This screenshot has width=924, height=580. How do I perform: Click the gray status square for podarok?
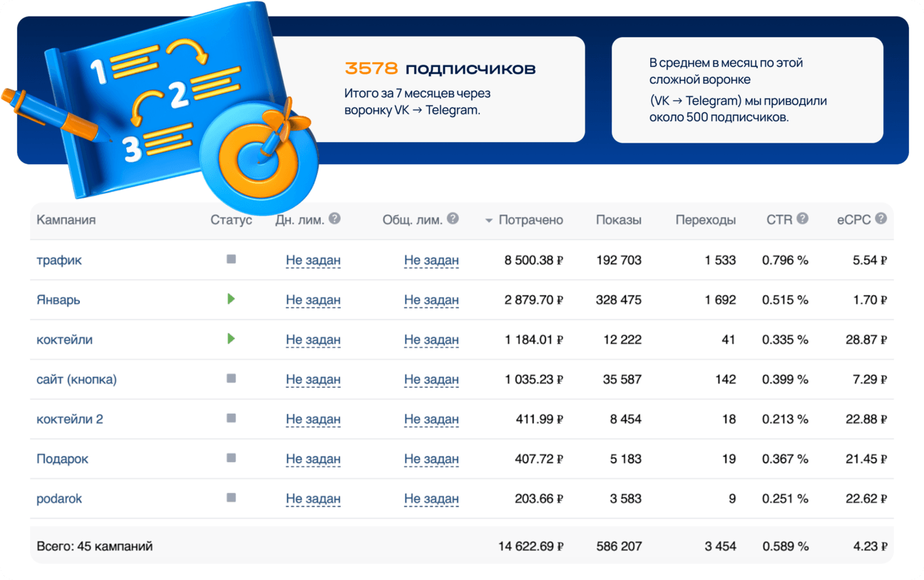coord(231,498)
